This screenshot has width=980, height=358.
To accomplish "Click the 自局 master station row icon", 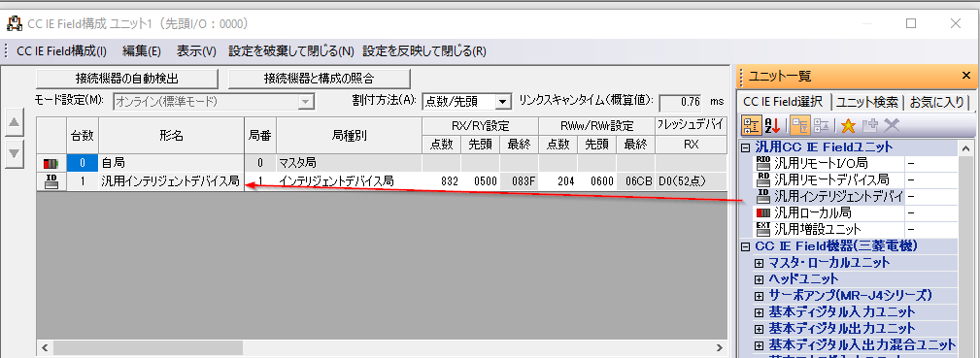I will coord(51,164).
